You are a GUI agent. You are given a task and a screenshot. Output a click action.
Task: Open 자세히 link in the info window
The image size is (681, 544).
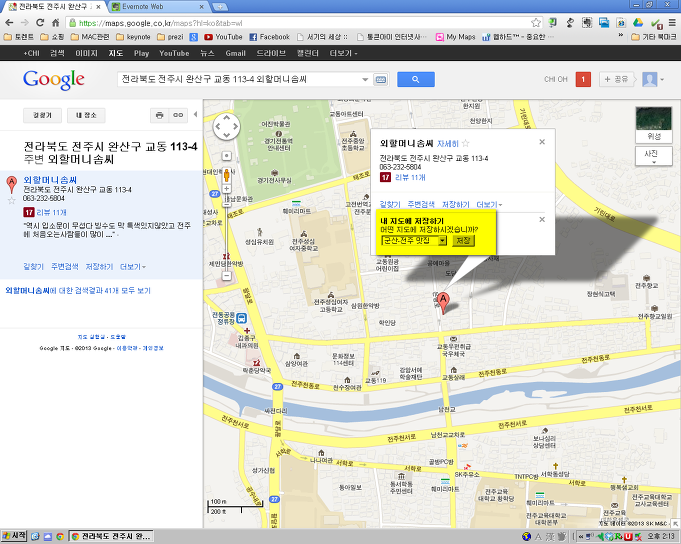(x=447, y=143)
